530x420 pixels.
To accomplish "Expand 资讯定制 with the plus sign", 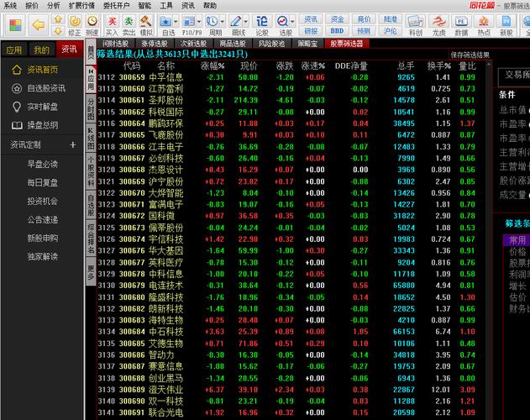I will coord(73,145).
